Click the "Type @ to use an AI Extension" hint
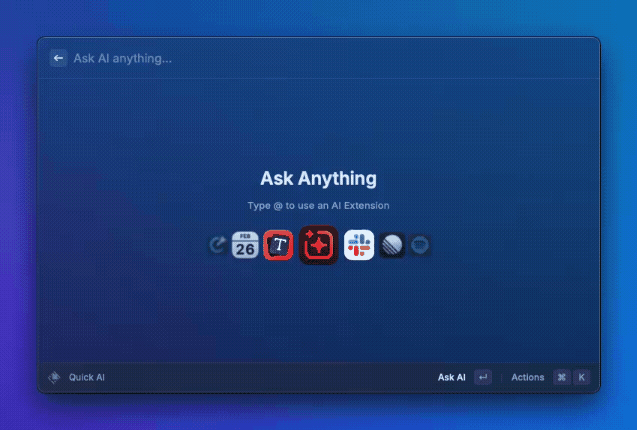This screenshot has width=637, height=430. pyautogui.click(x=318, y=205)
